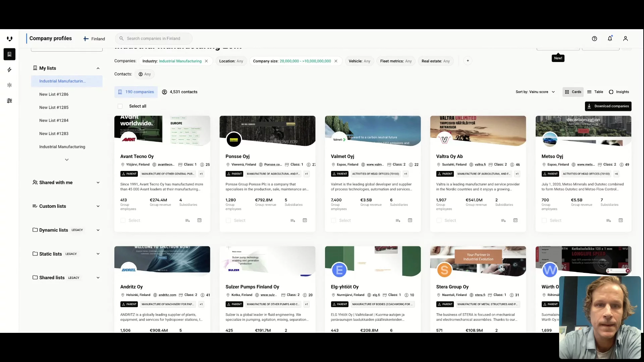Open Avant Tecno Oy card details icon
Image resolution: width=644 pixels, height=362 pixels.
tap(199, 221)
